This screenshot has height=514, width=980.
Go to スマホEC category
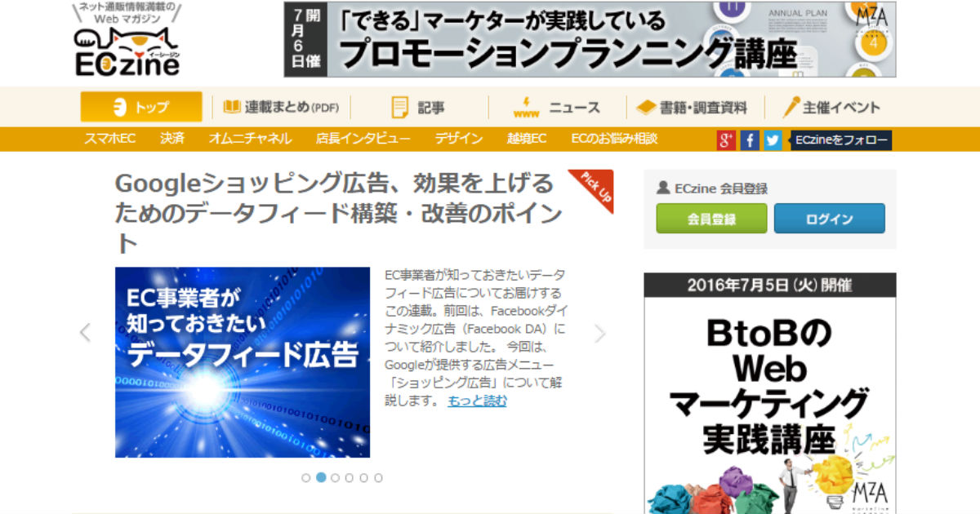(x=110, y=139)
